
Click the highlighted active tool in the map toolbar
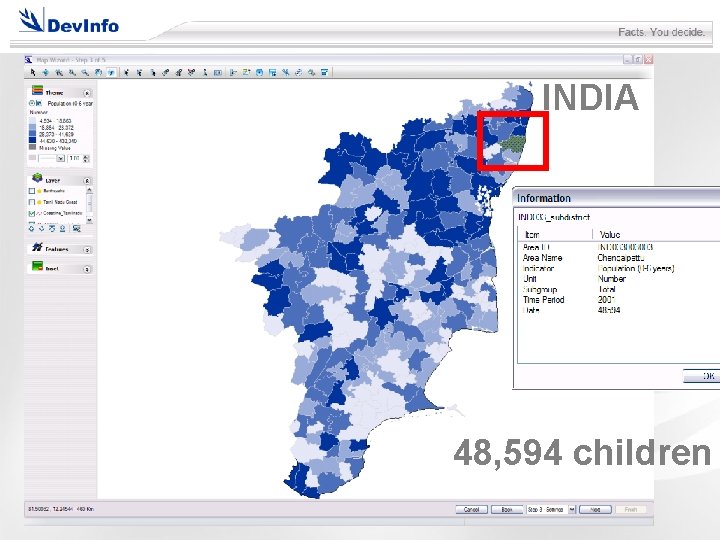click(111, 73)
